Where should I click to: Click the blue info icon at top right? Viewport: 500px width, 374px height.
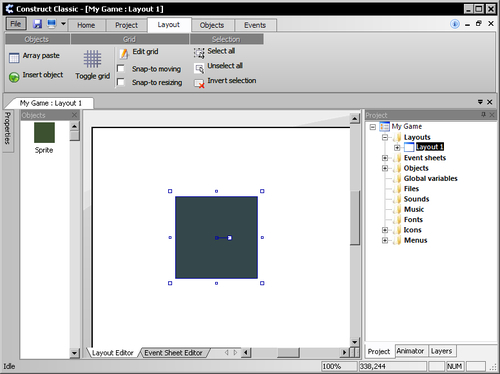(x=455, y=24)
